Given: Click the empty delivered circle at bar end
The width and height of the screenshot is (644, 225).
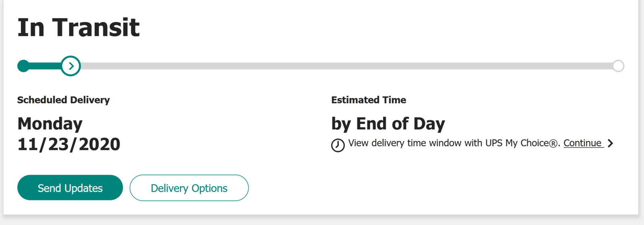Looking at the screenshot, I should (x=618, y=66).
